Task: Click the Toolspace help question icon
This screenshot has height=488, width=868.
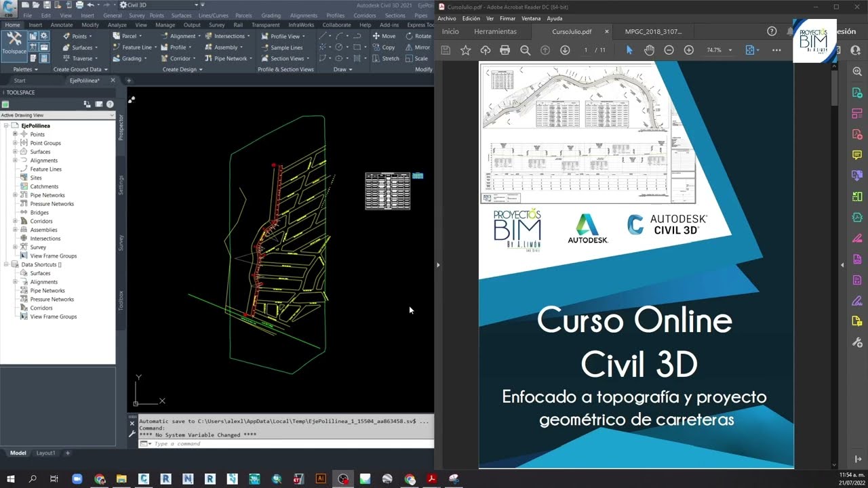Action: point(110,104)
